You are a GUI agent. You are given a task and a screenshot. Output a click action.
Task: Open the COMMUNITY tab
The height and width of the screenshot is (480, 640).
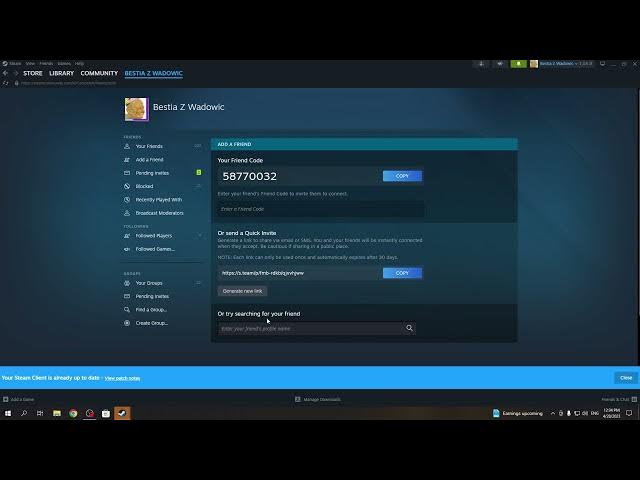99,73
